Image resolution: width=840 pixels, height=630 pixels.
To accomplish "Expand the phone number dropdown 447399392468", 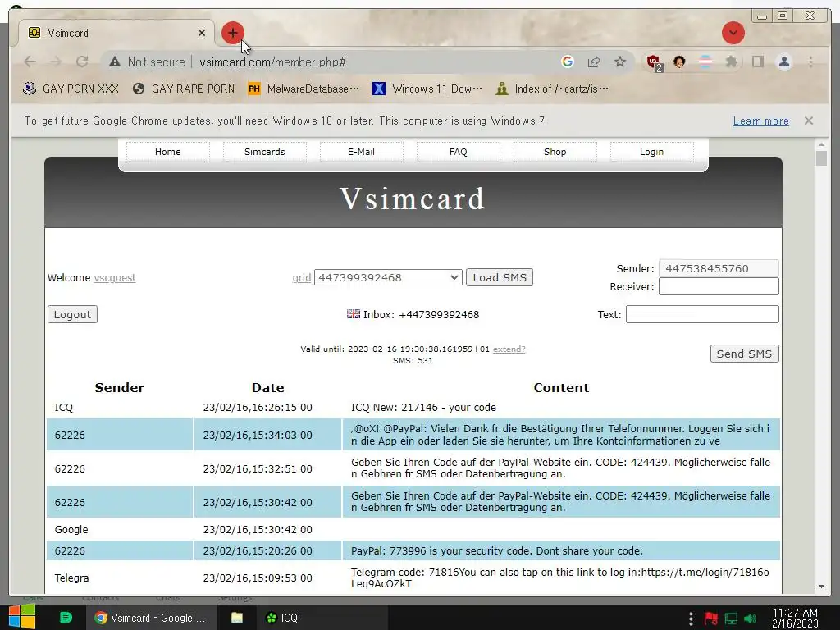I will click(388, 277).
